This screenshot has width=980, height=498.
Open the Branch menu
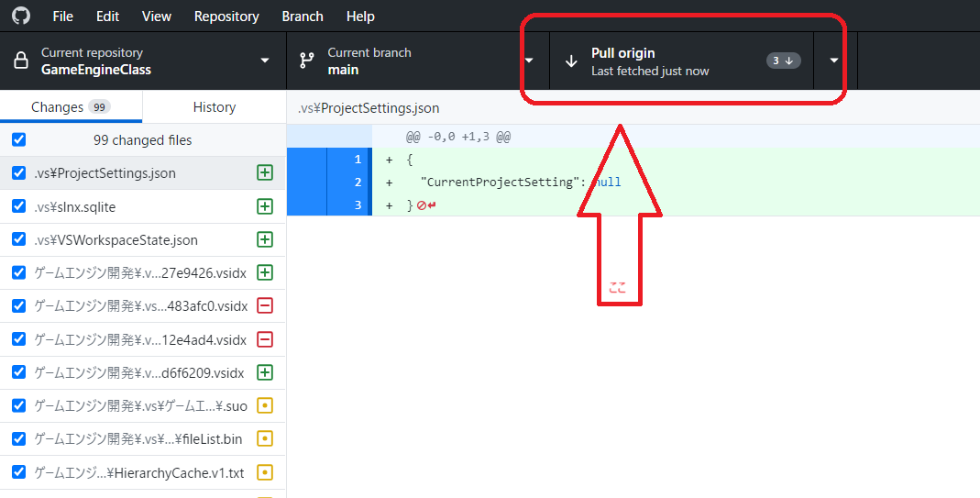point(303,17)
